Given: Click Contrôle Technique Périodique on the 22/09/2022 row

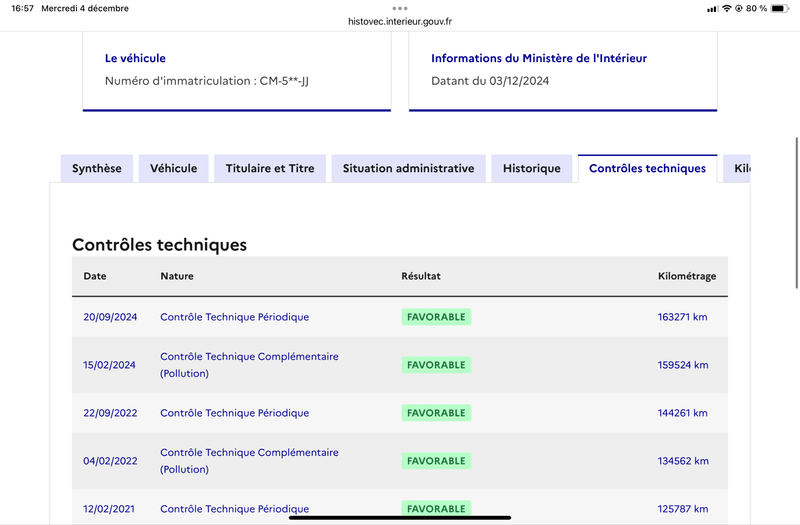Looking at the screenshot, I should (x=235, y=413).
